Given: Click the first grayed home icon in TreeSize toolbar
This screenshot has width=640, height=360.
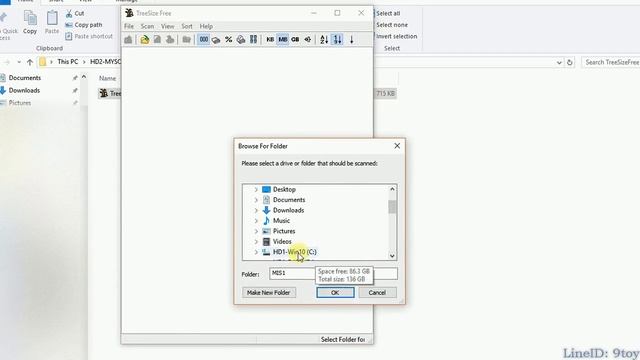Looking at the screenshot, I should pos(128,40).
